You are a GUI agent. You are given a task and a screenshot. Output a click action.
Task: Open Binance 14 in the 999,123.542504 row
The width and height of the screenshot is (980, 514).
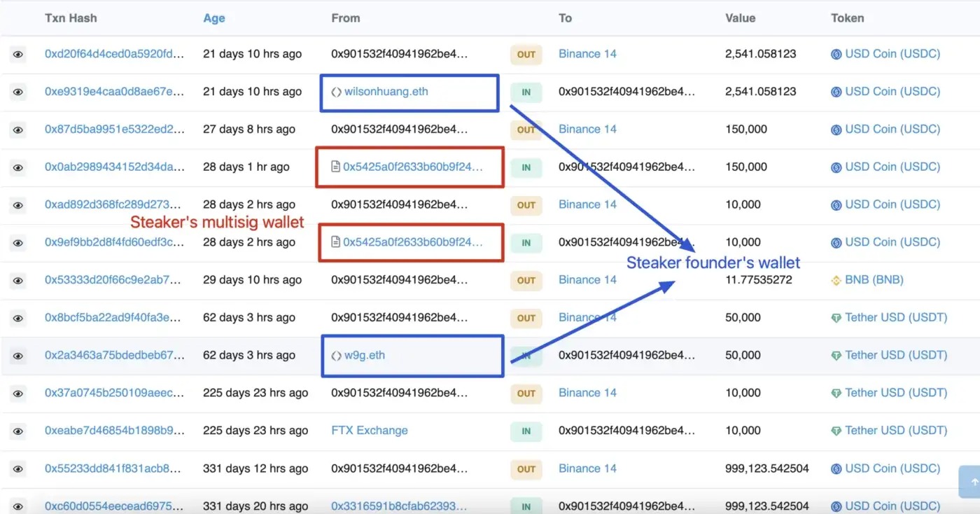[x=587, y=468]
